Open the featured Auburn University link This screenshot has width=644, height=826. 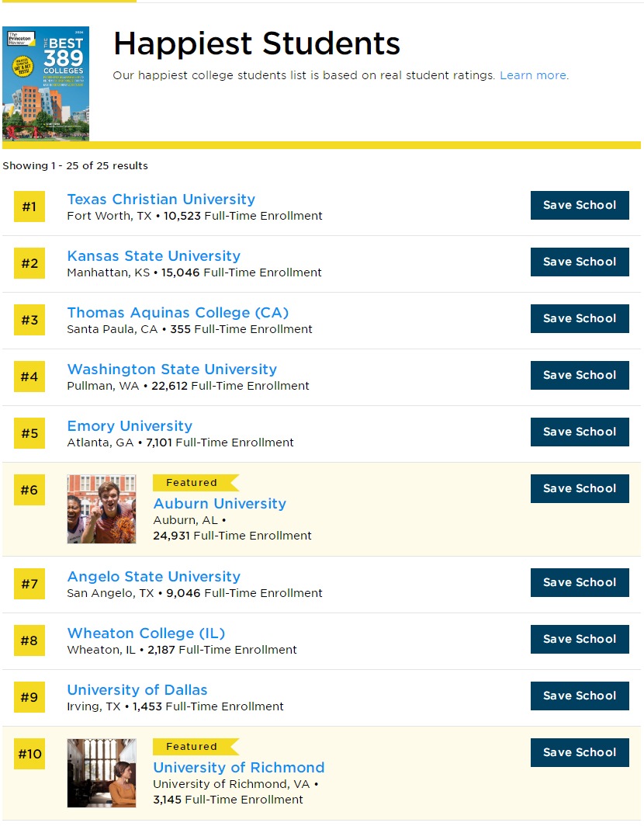point(220,504)
